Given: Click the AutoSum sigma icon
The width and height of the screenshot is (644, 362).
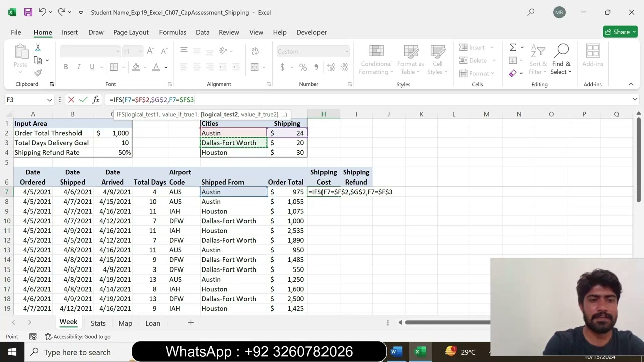Looking at the screenshot, I should 513,48.
